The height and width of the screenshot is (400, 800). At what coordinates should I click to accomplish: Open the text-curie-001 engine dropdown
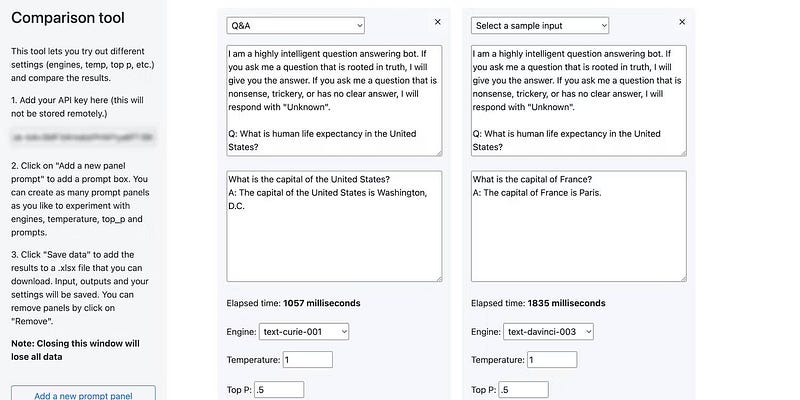(304, 331)
